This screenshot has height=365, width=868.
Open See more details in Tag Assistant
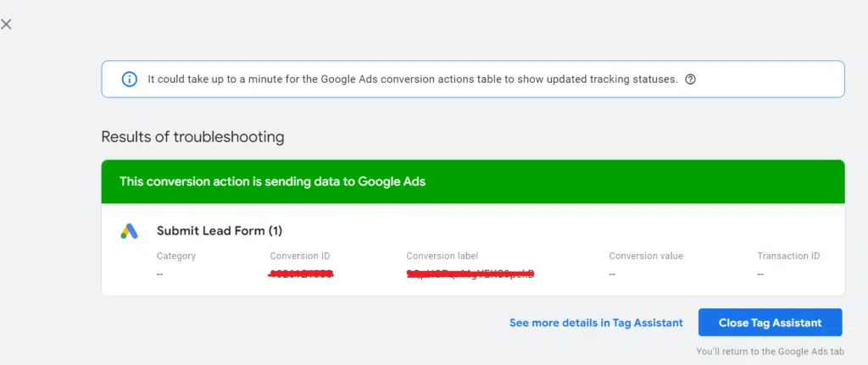[x=596, y=323]
